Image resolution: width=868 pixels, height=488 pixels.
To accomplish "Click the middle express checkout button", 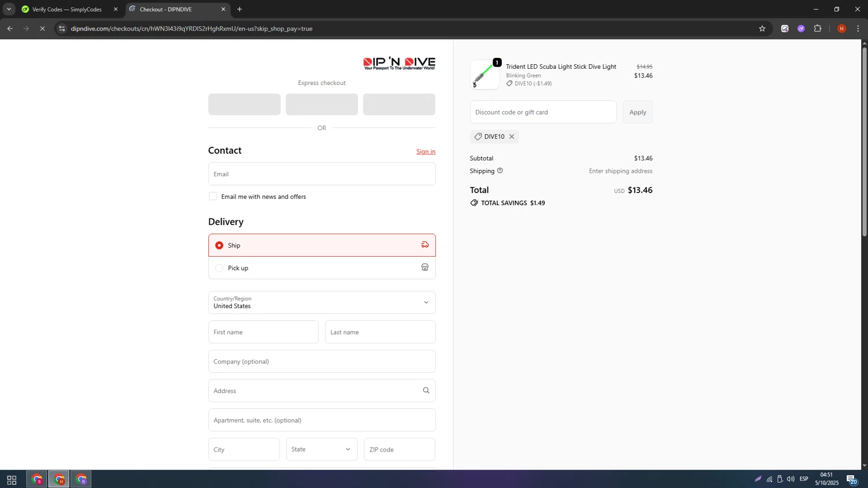I will 322,105.
